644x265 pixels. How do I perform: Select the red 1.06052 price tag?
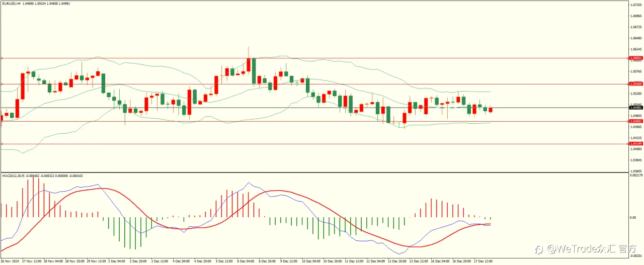(635, 58)
